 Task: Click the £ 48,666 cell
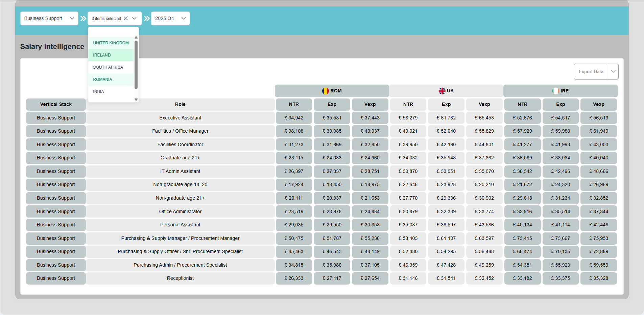[598, 172]
